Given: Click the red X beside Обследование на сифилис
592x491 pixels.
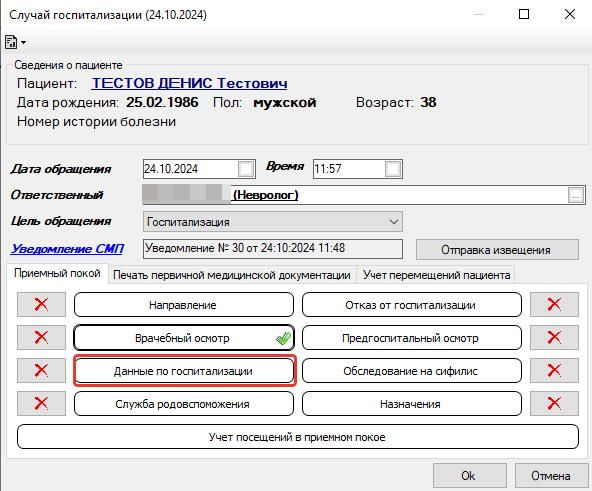Looking at the screenshot, I should pos(554,371).
